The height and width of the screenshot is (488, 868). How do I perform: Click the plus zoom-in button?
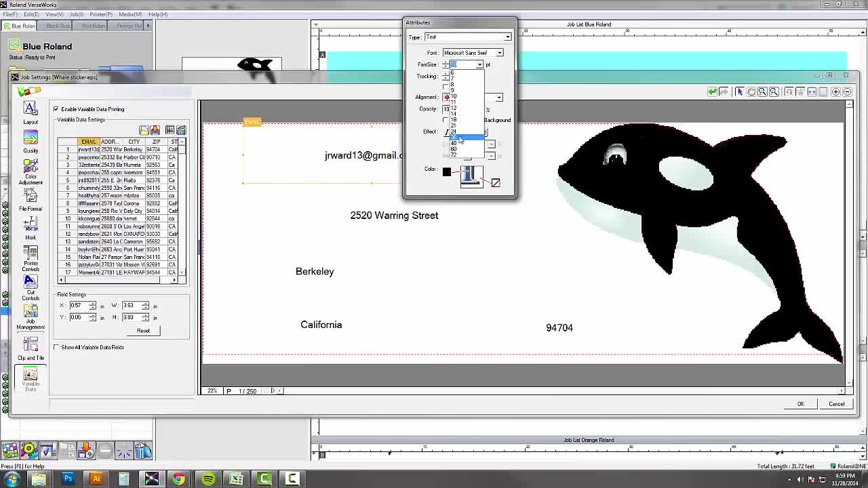pos(835,91)
